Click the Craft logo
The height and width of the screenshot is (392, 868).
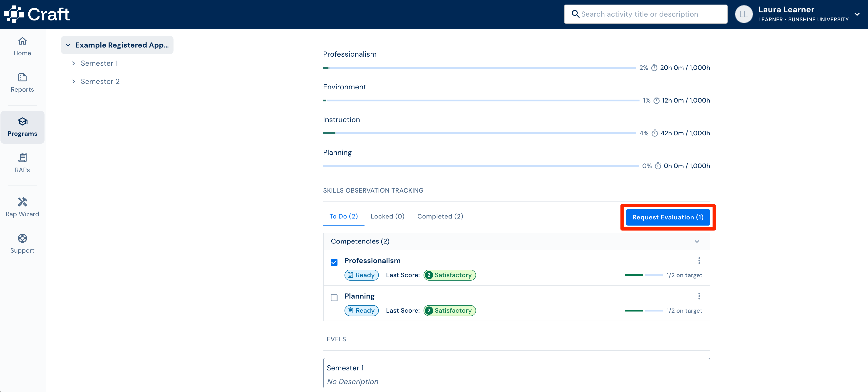37,14
